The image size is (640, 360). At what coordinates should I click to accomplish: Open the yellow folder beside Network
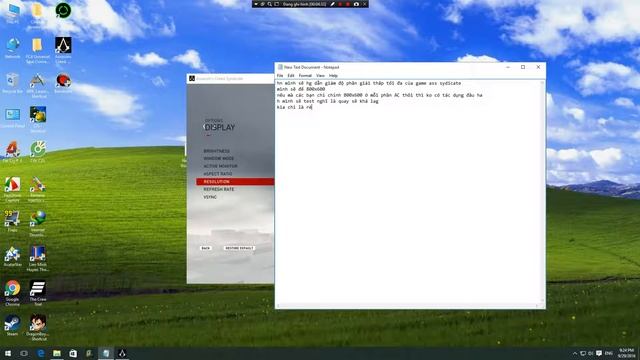tap(37, 50)
